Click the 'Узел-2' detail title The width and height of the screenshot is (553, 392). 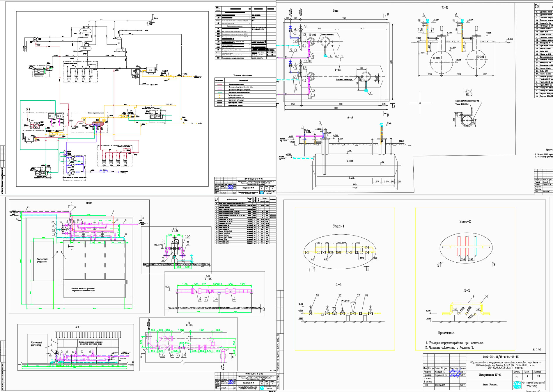coord(465,222)
